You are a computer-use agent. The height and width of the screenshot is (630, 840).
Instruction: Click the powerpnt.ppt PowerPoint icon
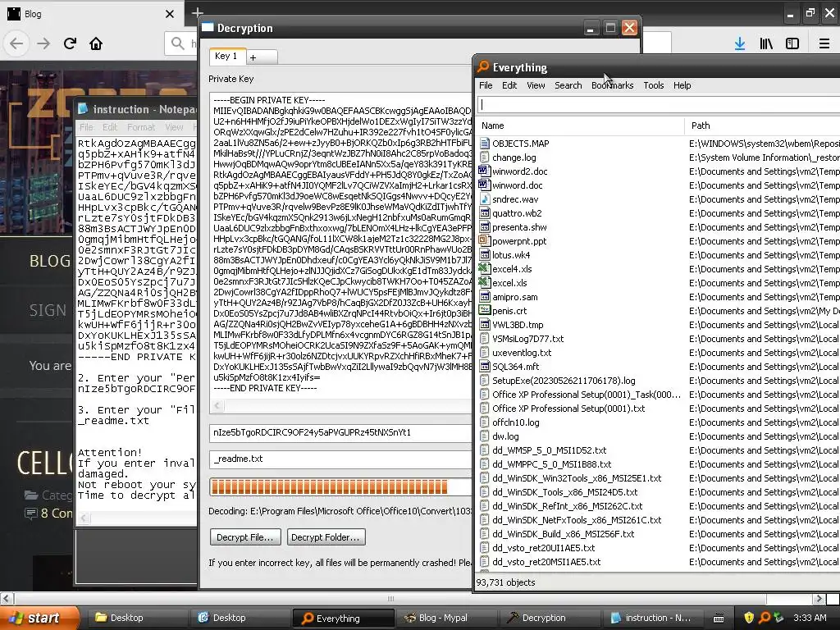point(485,240)
